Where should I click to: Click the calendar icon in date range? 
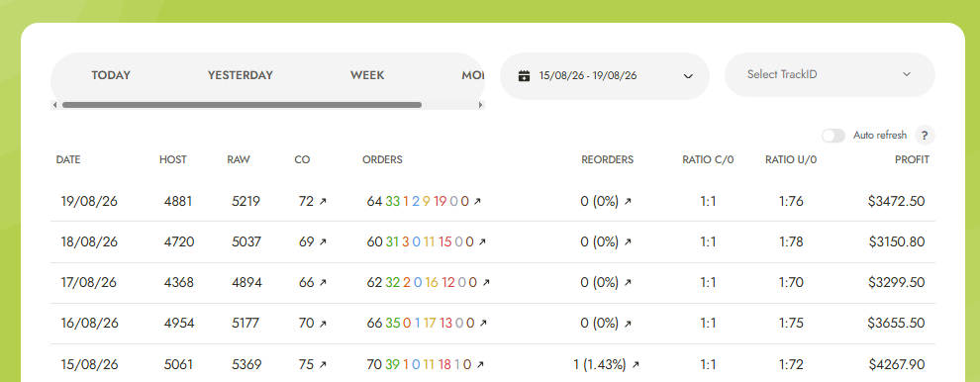point(525,75)
